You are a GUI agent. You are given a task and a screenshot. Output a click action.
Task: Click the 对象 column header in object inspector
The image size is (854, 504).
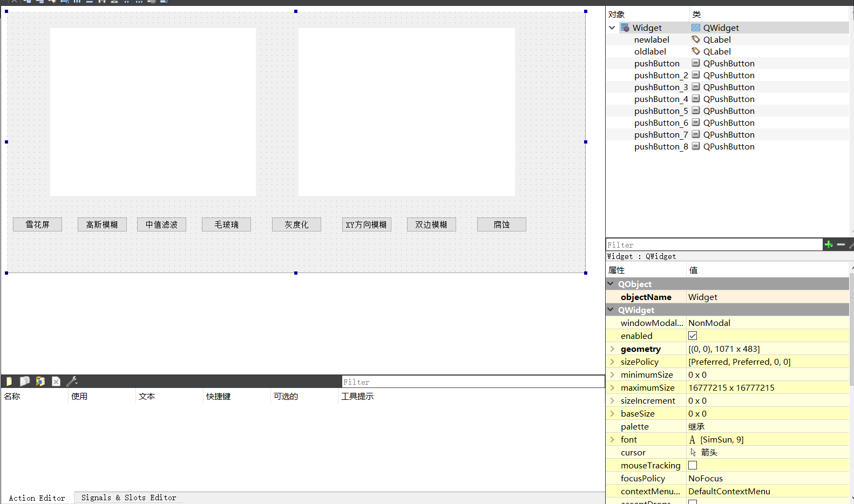coord(616,15)
